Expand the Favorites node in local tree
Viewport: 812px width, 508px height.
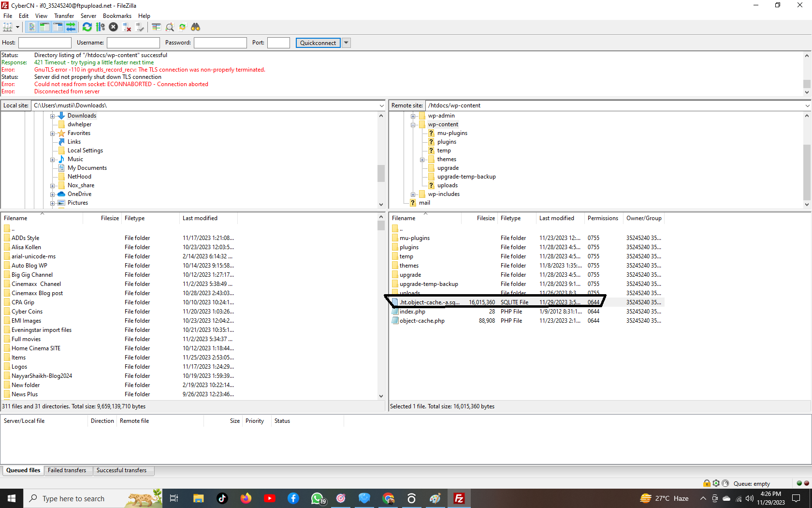click(x=53, y=134)
